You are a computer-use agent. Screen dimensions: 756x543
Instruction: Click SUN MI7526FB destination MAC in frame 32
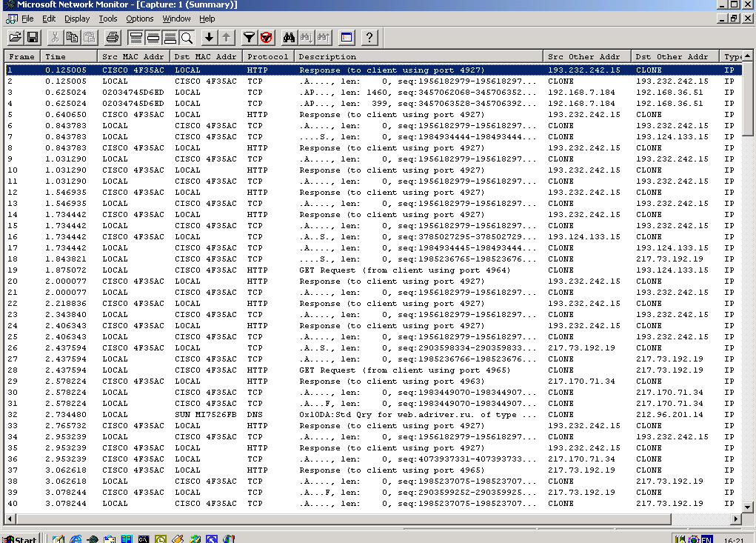click(x=206, y=414)
